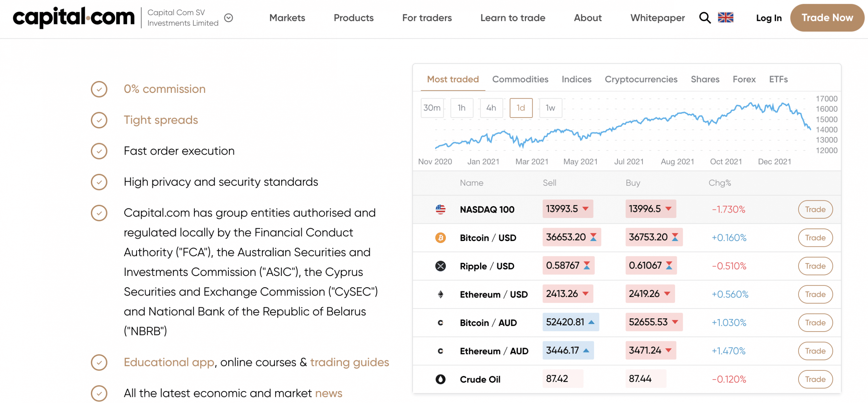Click the Bitcoin / USD orange coin icon

pyautogui.click(x=440, y=238)
